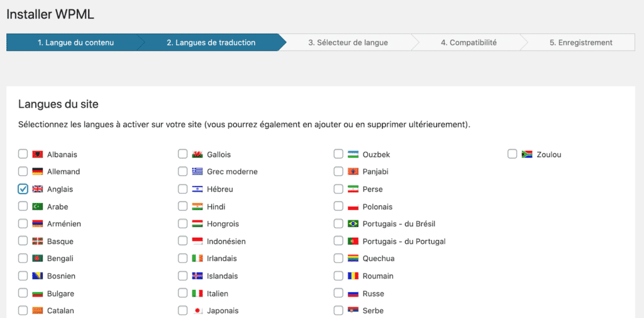
Task: Click the Romanian flag next to Roumain
Action: 353,276
